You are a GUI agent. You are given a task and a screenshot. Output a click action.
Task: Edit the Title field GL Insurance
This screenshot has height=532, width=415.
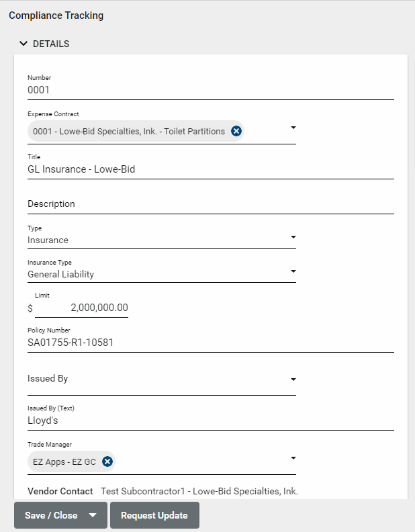[210, 169]
